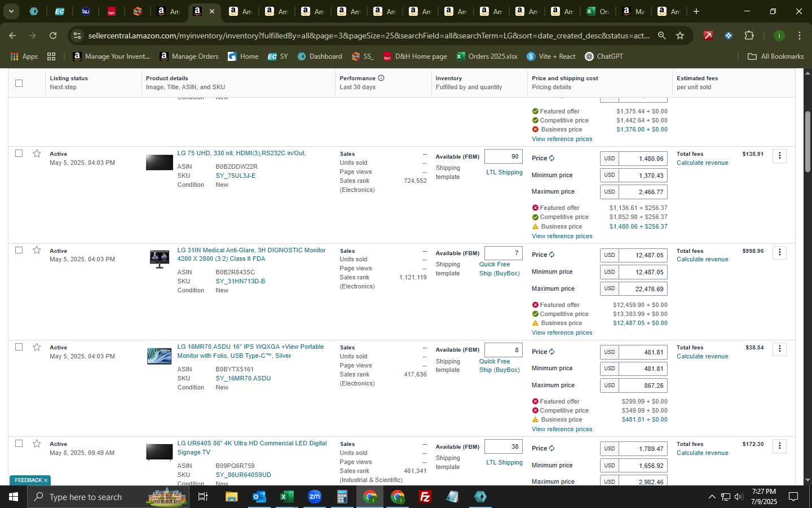Screen dimensions: 812x508
Task: Open the Chrome three-dot menu
Action: tap(799, 36)
